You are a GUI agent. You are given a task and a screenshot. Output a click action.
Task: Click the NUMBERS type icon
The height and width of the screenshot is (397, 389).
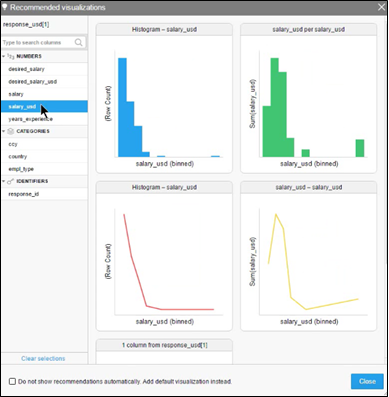click(11, 56)
